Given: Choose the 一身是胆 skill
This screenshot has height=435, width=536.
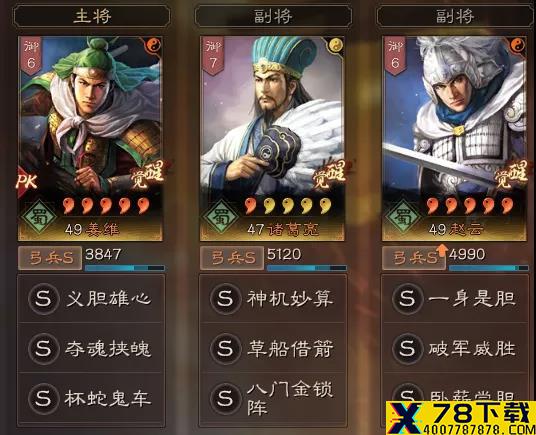Looking at the screenshot, I should pyautogui.click(x=455, y=299).
